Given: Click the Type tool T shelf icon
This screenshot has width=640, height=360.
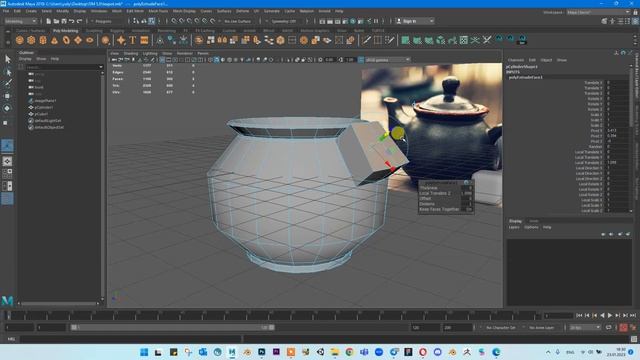Looking at the screenshot, I should pos(133,40).
